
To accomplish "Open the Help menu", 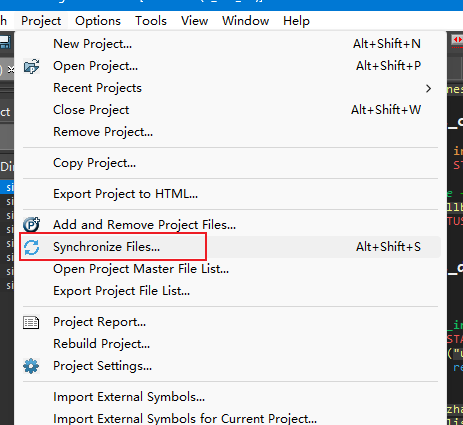I will pos(296,21).
